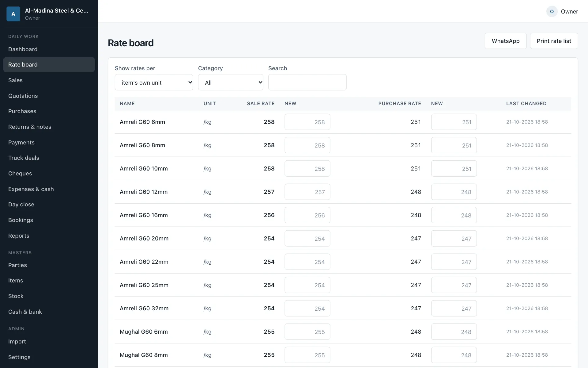Go to Day close page

[x=49, y=204]
